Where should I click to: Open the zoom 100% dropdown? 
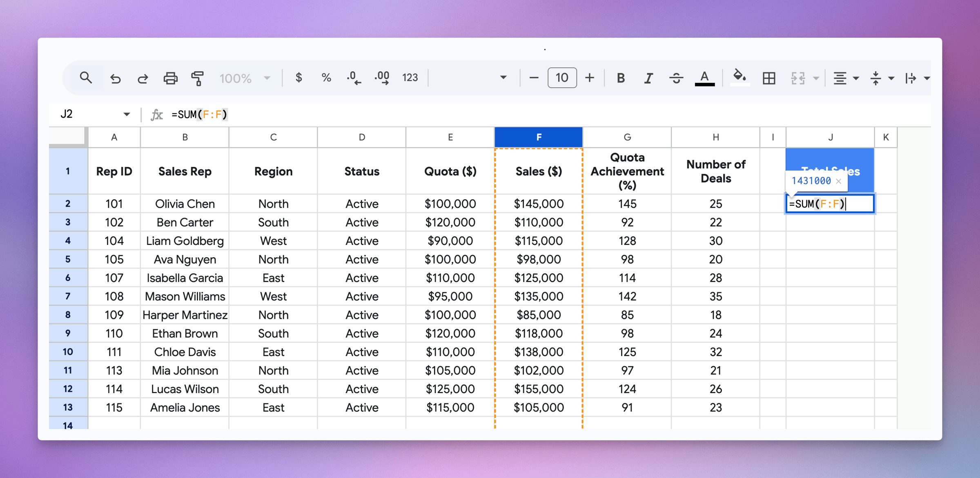tap(245, 78)
